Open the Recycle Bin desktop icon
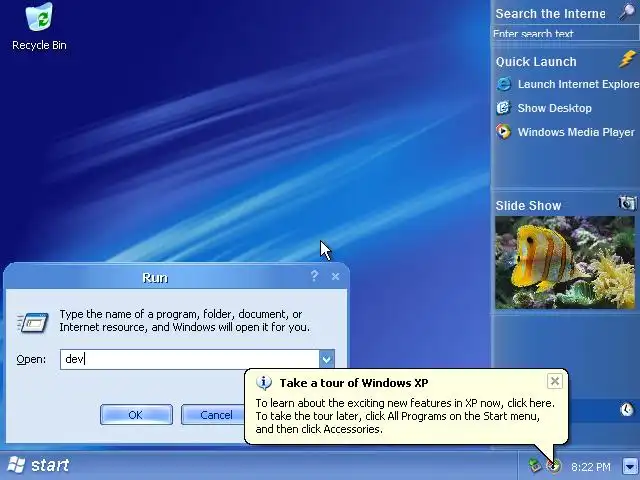This screenshot has width=640, height=480. (39, 27)
